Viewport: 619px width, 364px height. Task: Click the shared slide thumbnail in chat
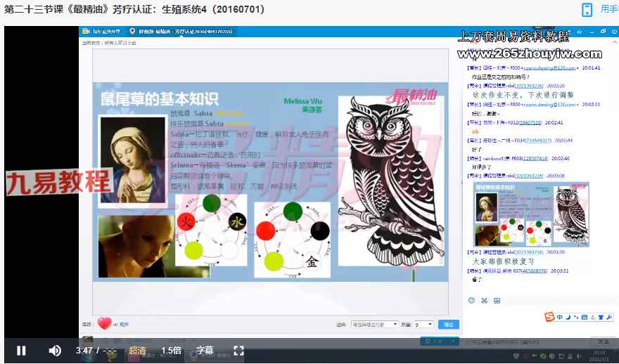point(531,214)
